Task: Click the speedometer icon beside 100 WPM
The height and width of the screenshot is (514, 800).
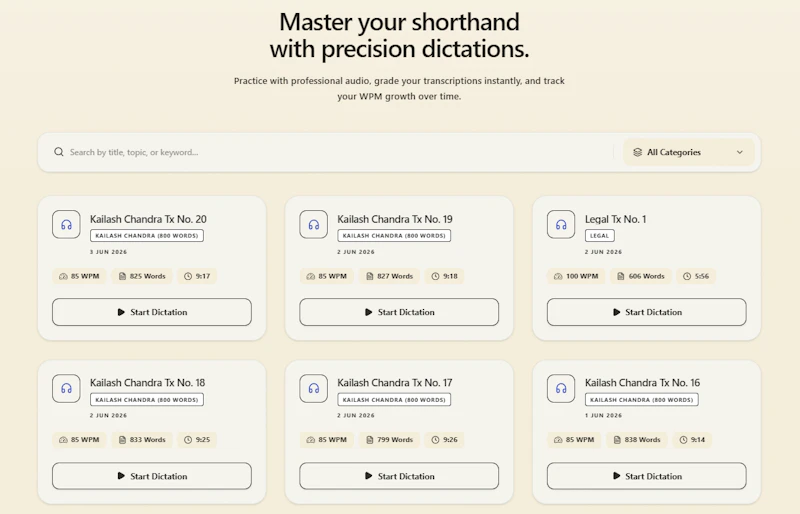Action: (558, 276)
